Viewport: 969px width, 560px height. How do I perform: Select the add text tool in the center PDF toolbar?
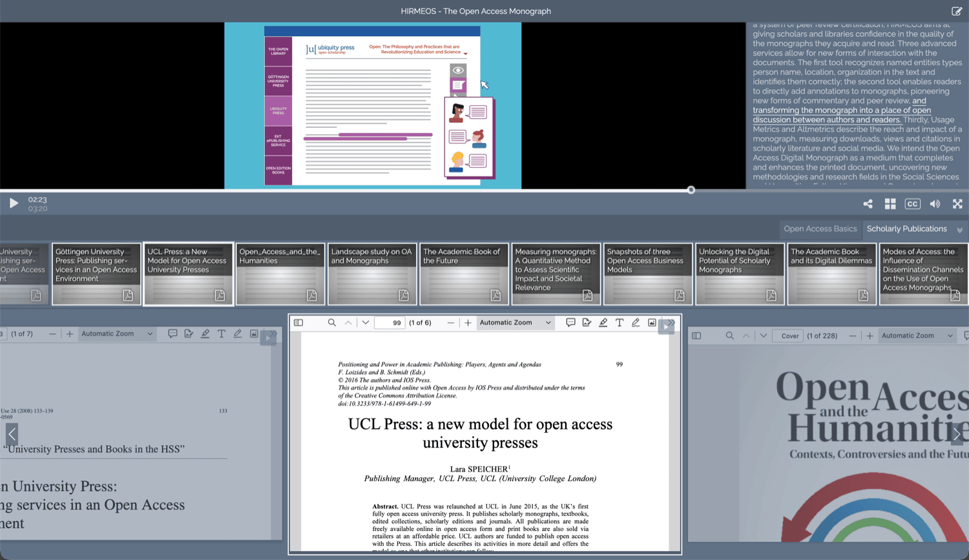(619, 323)
